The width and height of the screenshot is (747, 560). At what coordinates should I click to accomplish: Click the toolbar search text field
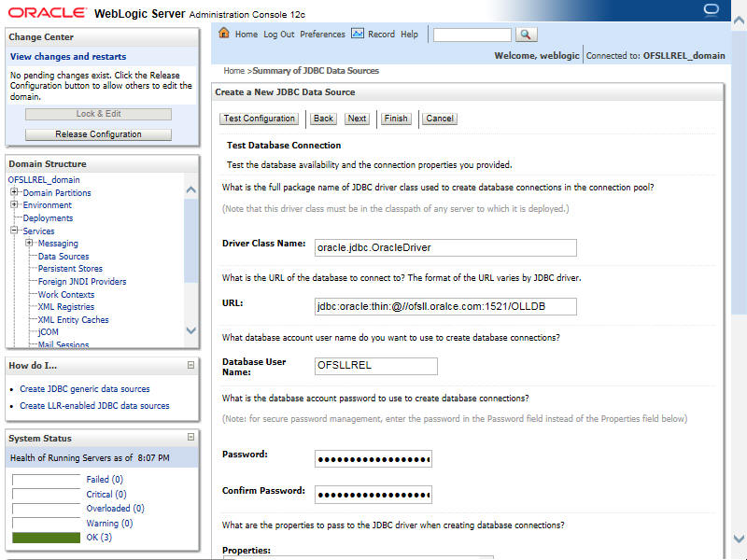(472, 35)
